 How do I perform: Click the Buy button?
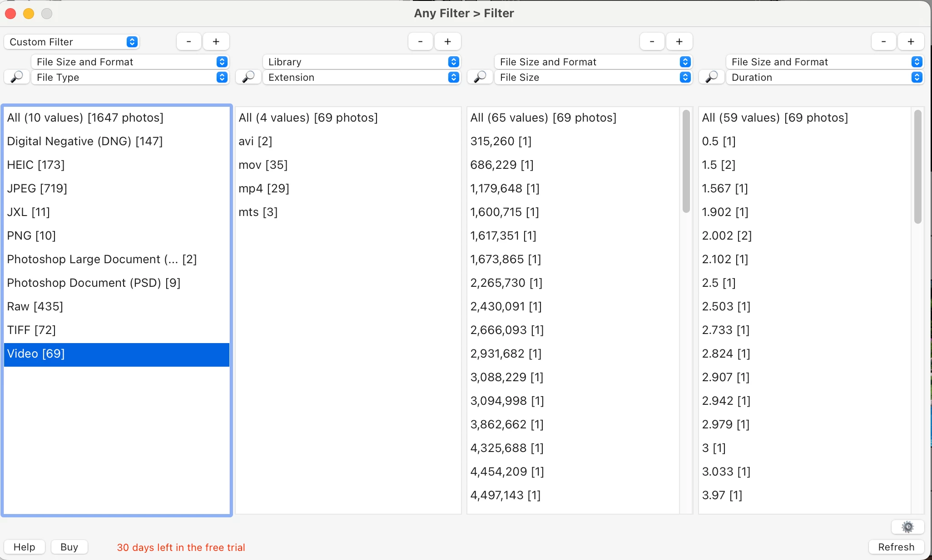[69, 547]
